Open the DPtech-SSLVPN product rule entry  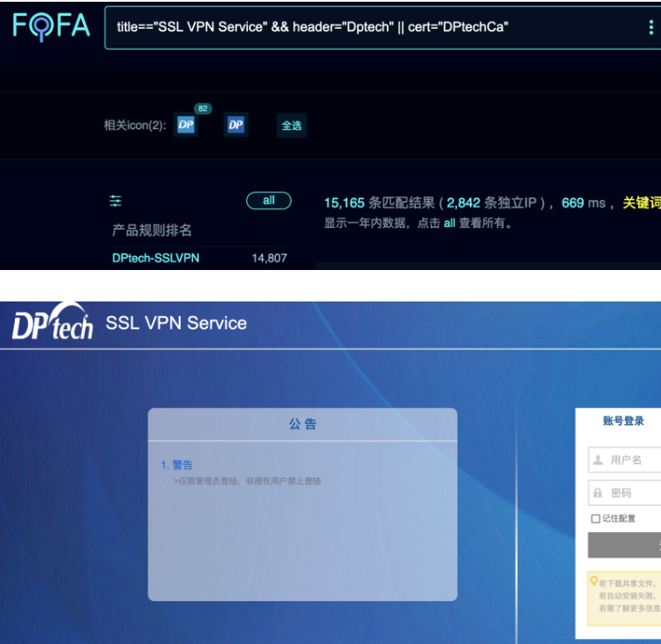coord(155,258)
